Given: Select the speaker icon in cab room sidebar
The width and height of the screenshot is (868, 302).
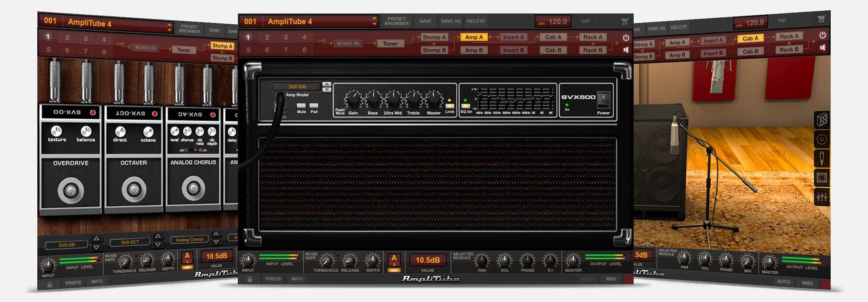Looking at the screenshot, I should pos(822,140).
